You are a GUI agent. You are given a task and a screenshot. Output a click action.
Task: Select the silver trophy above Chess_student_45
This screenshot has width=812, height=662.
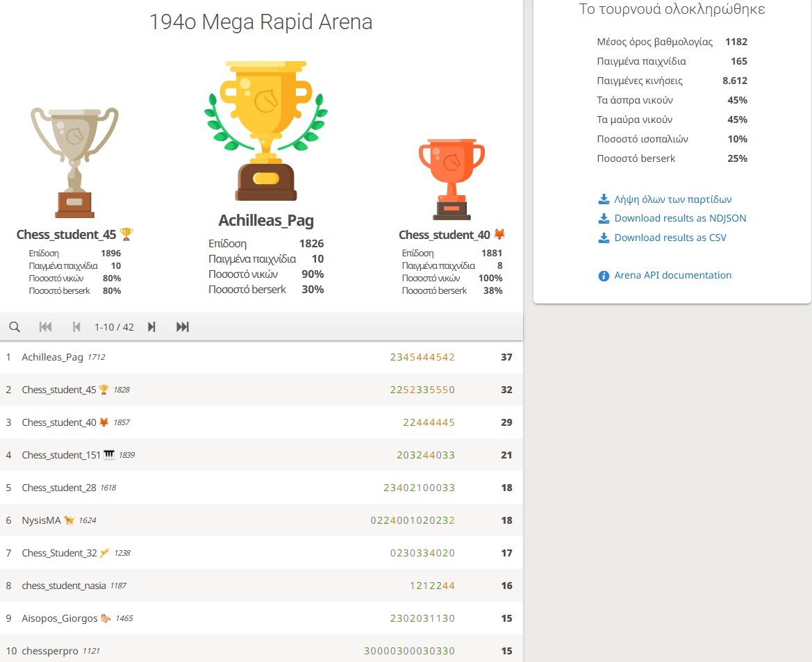tap(74, 156)
